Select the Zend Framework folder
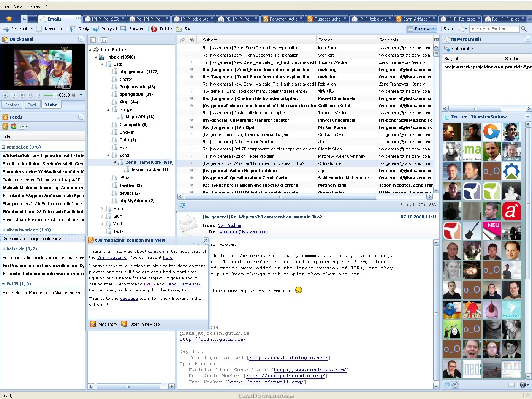 pyautogui.click(x=143, y=162)
